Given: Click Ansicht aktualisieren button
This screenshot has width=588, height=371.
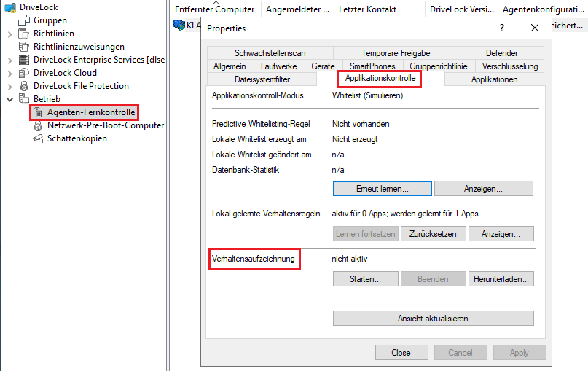Looking at the screenshot, I should point(433,318).
